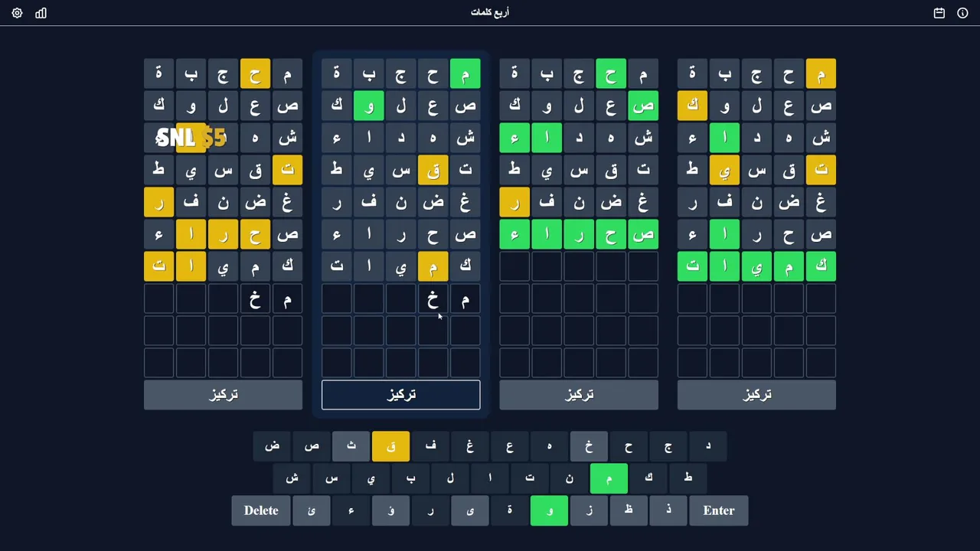Viewport: 980px width, 551px height.
Task: Tap the ج key on keyboard
Action: point(668,446)
